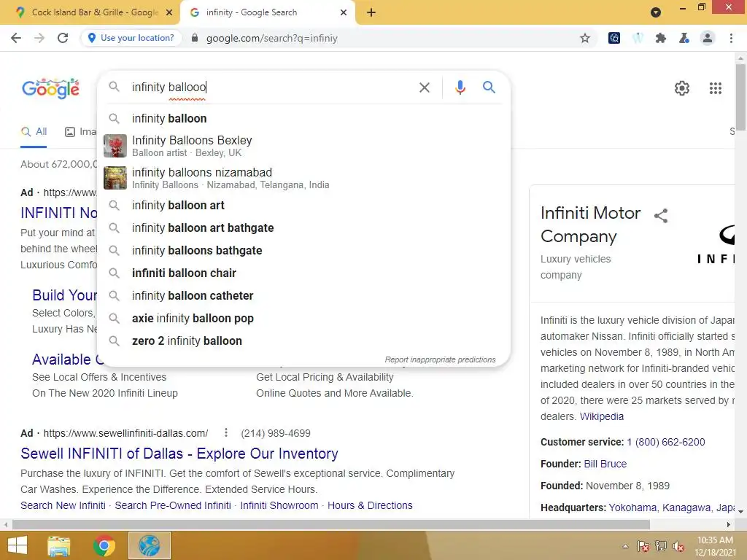
Task: Click the Google logo
Action: (51, 88)
